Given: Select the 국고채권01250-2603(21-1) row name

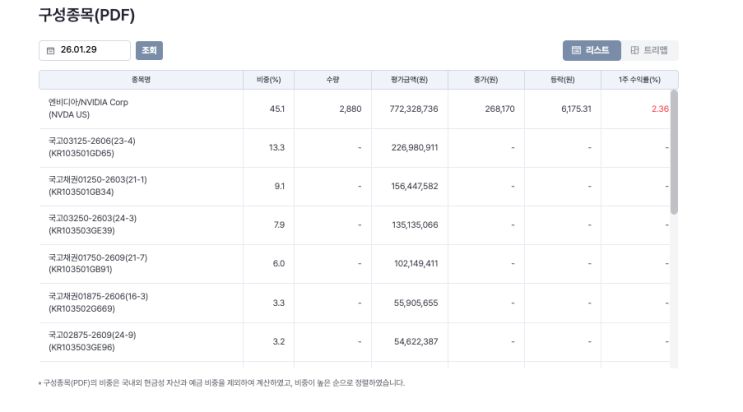Looking at the screenshot, I should tap(98, 186).
